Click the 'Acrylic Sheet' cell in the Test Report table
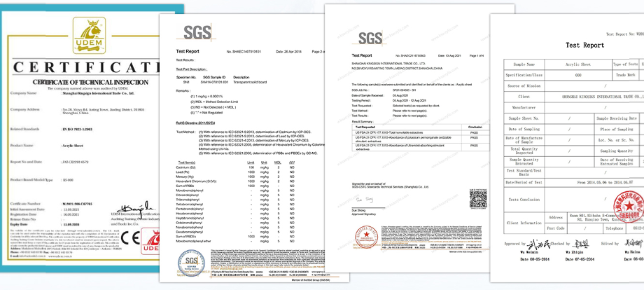644x290 pixels. [x=578, y=64]
